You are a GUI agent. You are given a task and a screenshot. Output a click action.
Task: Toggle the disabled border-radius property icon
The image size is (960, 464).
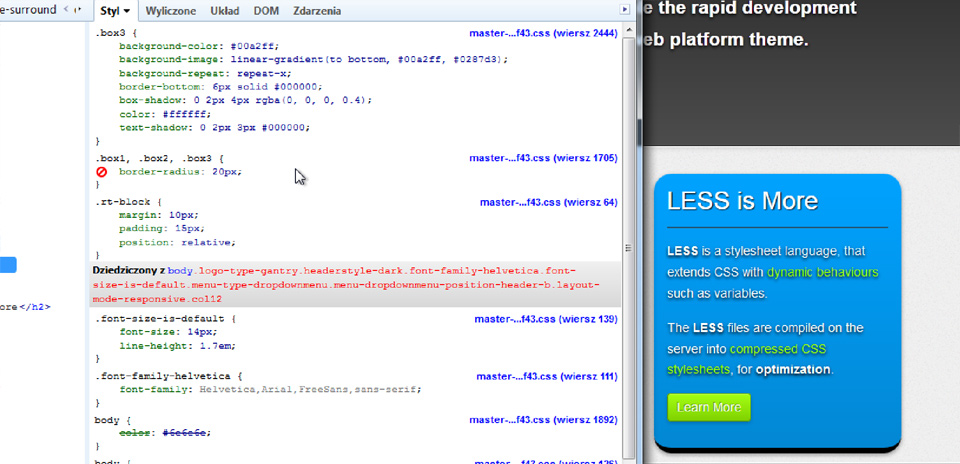102,172
